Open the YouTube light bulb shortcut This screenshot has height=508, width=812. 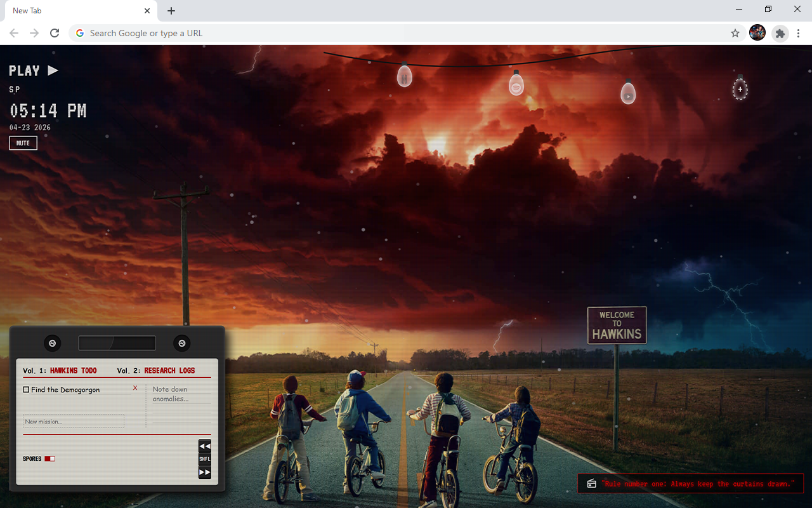click(x=628, y=93)
